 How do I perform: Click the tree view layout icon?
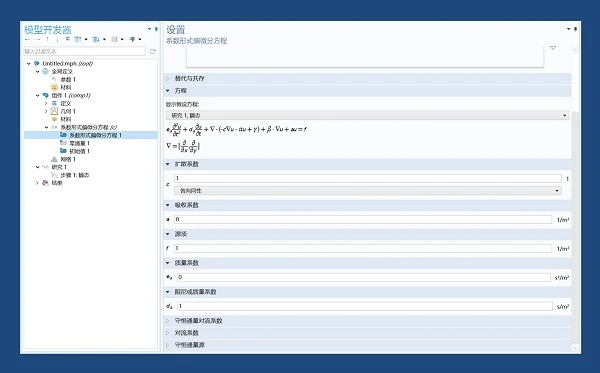(x=114, y=39)
